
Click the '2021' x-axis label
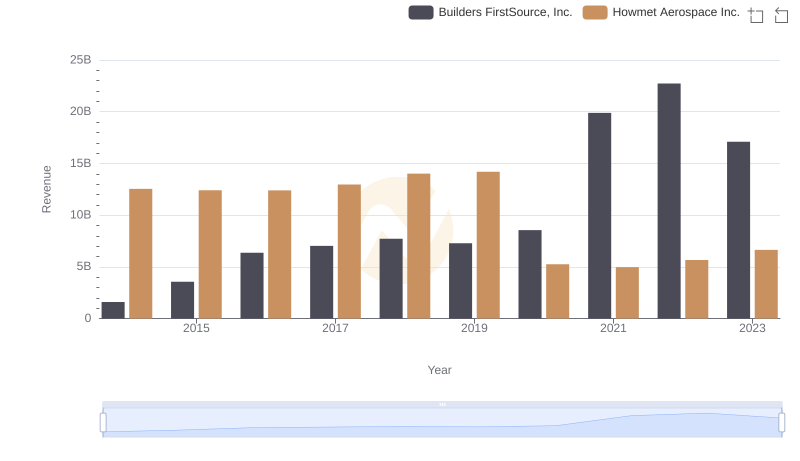click(613, 328)
